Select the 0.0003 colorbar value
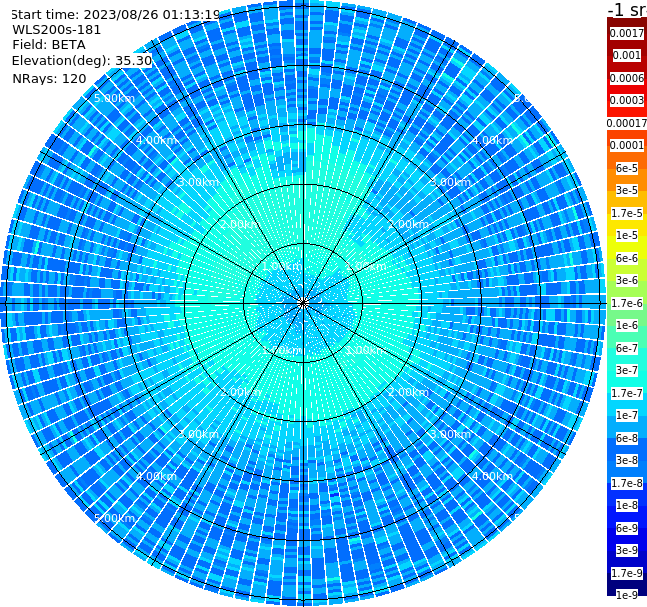 click(x=627, y=100)
